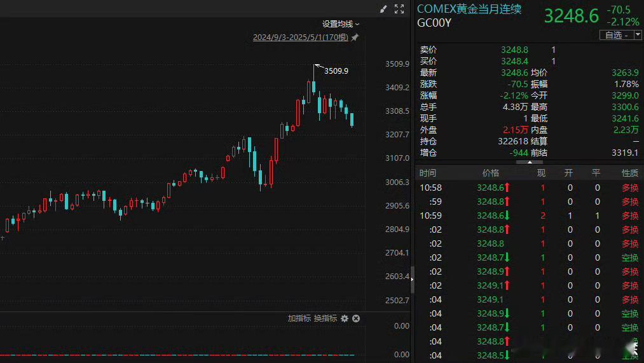Screen dimensions: 644x363
Task: Pin the date range with pushpin icon
Action: pyautogui.click(x=355, y=38)
